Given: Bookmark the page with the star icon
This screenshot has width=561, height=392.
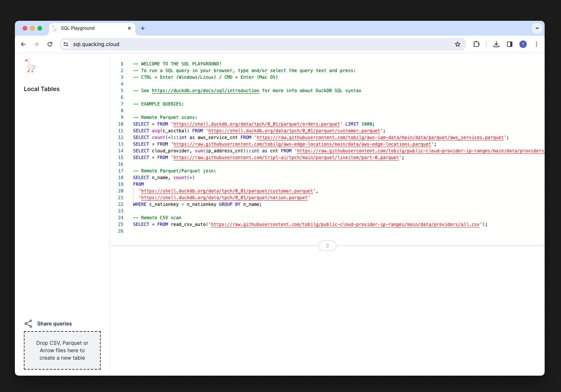Looking at the screenshot, I should (457, 44).
